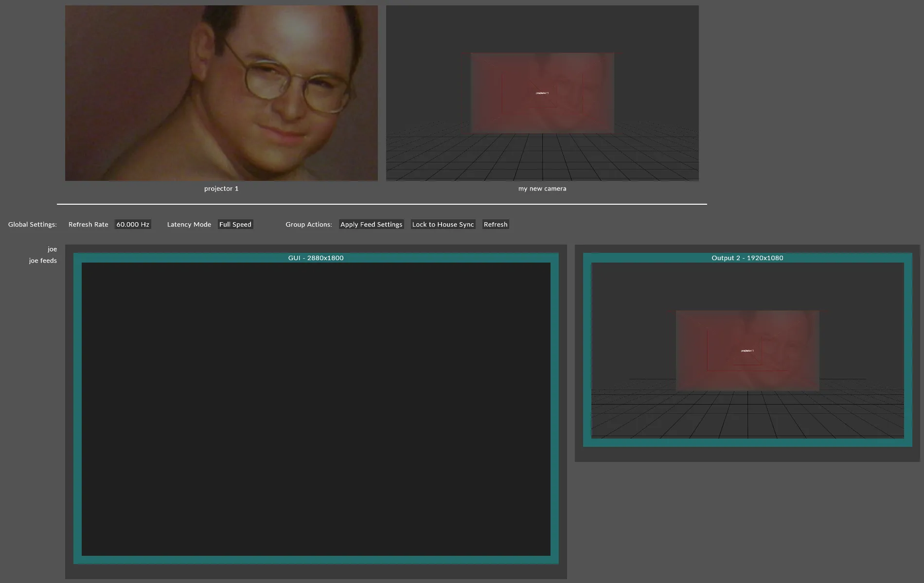Click the Group Actions section label
924x583 pixels.
[309, 224]
